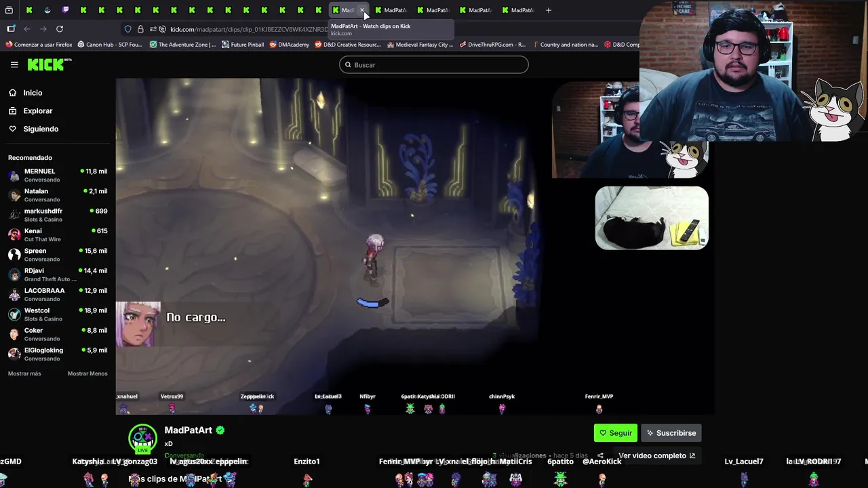Click the share clip icon
This screenshot has width=868, height=488.
point(600,456)
